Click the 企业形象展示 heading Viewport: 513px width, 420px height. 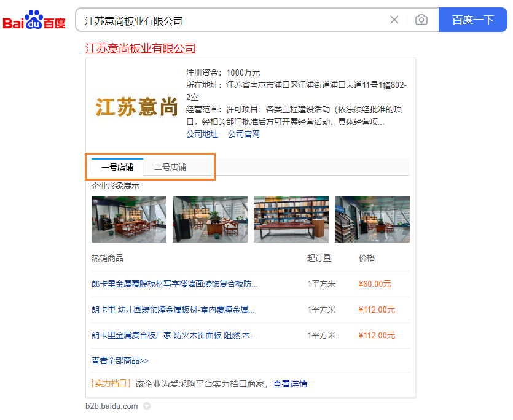point(116,186)
